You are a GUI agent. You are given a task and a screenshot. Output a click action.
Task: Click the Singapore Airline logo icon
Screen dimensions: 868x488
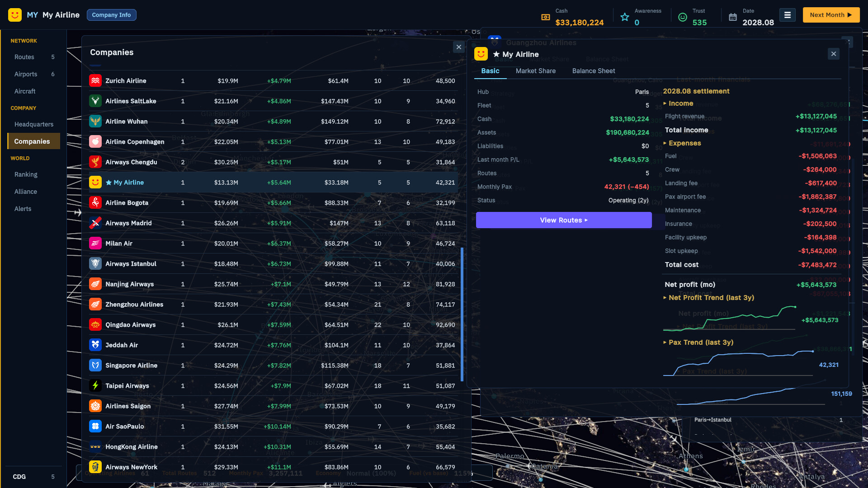(x=95, y=366)
